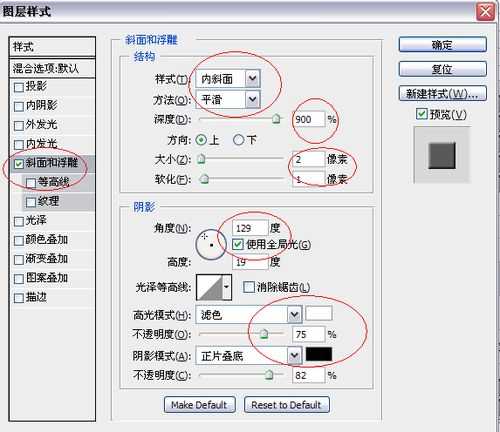500x432 pixels.
Task: Click the highlight 不透明度 opacity slider handle
Action: coord(264,334)
